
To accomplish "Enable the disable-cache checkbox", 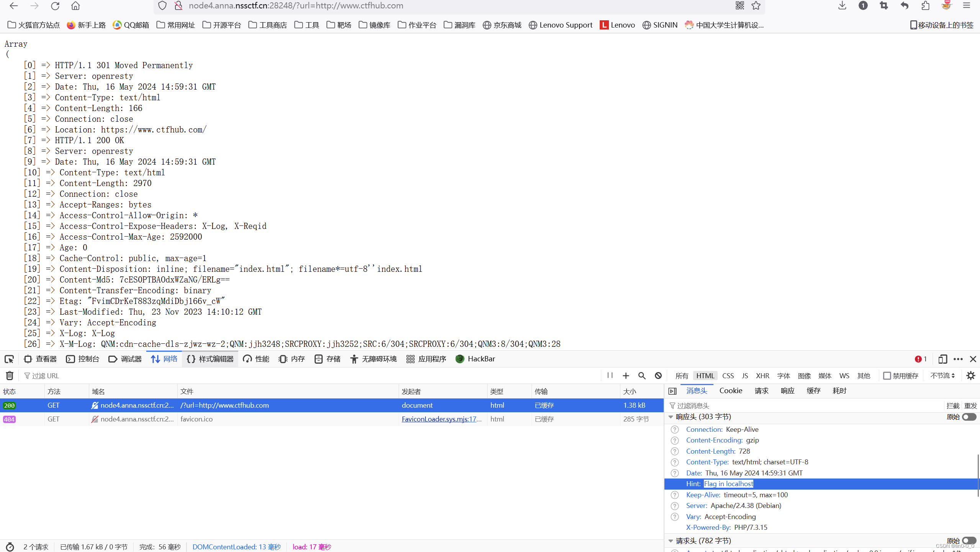I will click(x=887, y=376).
